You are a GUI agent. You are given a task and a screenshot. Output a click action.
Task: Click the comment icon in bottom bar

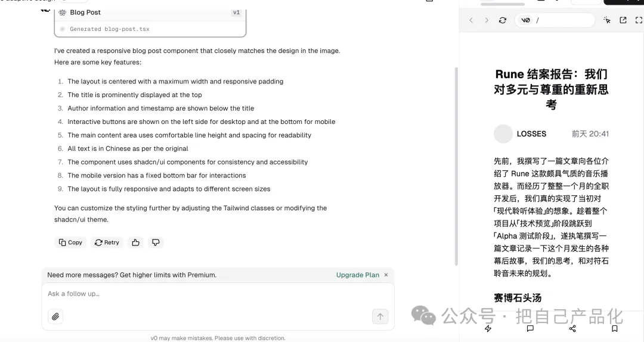click(530, 328)
